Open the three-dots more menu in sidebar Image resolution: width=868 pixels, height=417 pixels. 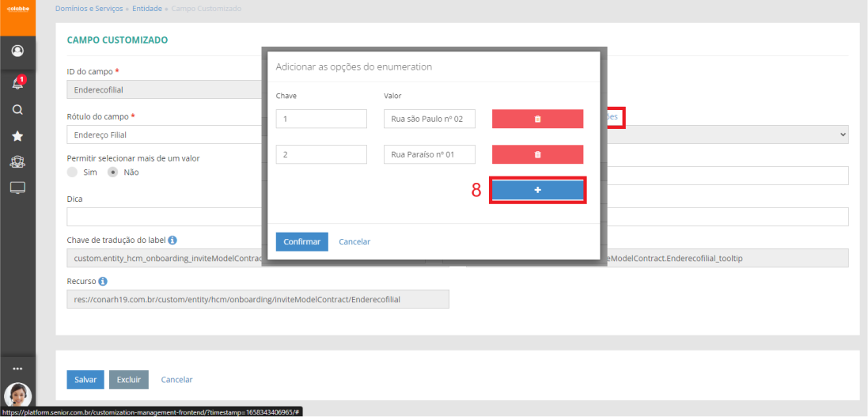point(17,369)
